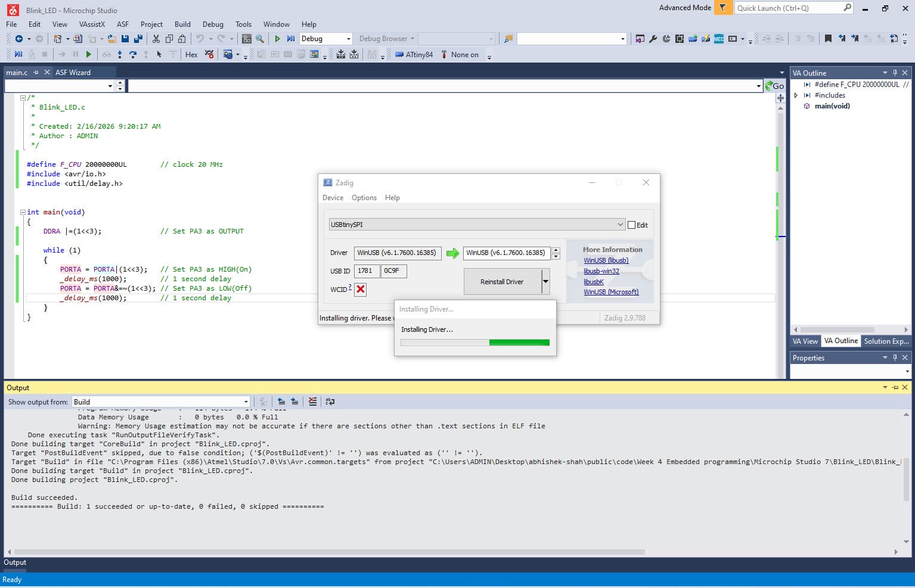The height and width of the screenshot is (588, 915).
Task: Switch to the VA View tab
Action: (805, 341)
